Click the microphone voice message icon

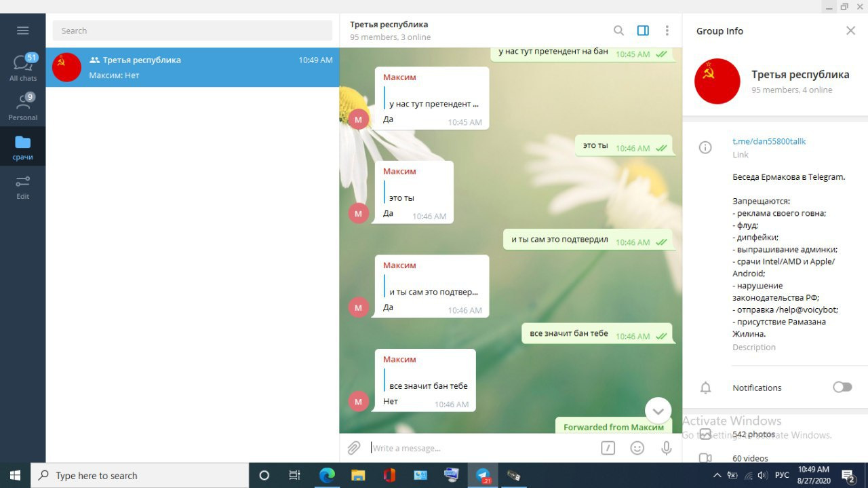pos(667,448)
